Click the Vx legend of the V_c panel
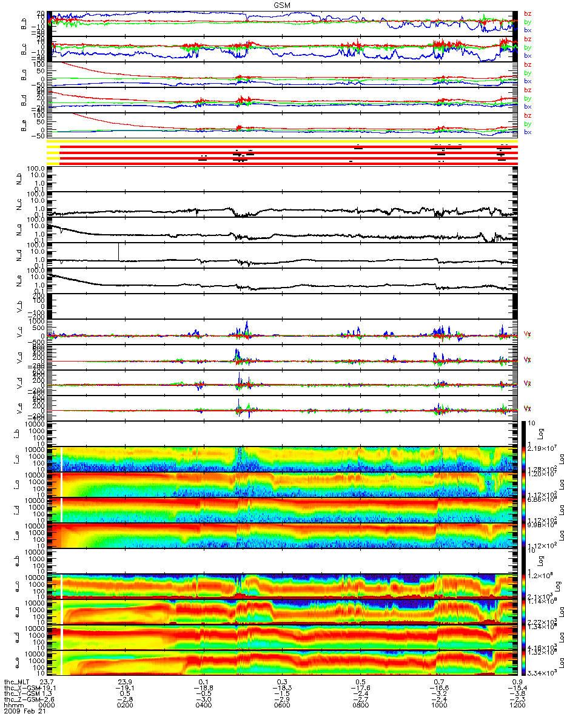 click(528, 333)
